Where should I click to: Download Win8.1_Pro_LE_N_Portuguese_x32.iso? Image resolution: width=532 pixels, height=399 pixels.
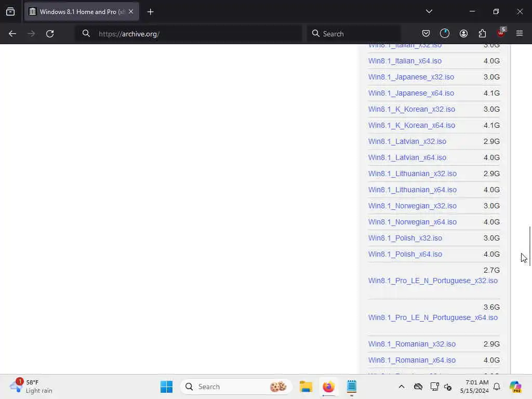tap(433, 281)
